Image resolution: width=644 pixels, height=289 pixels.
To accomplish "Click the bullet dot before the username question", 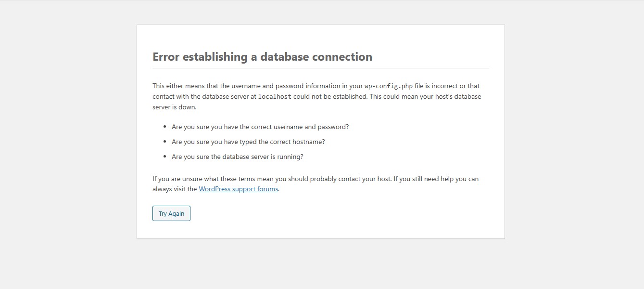I will [165, 127].
